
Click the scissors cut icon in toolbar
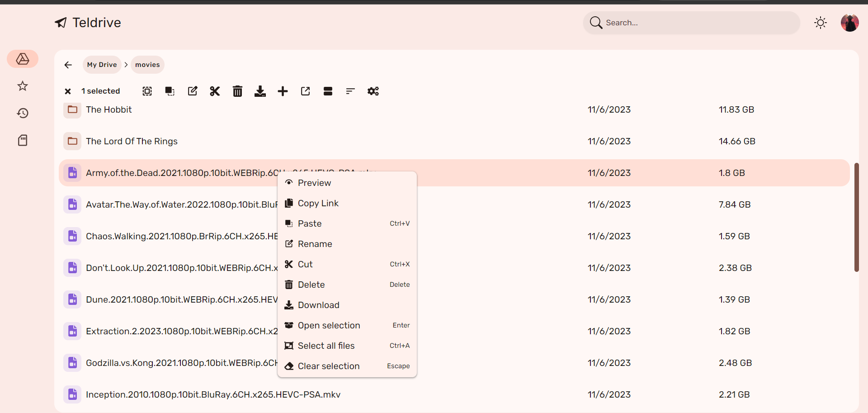point(215,91)
